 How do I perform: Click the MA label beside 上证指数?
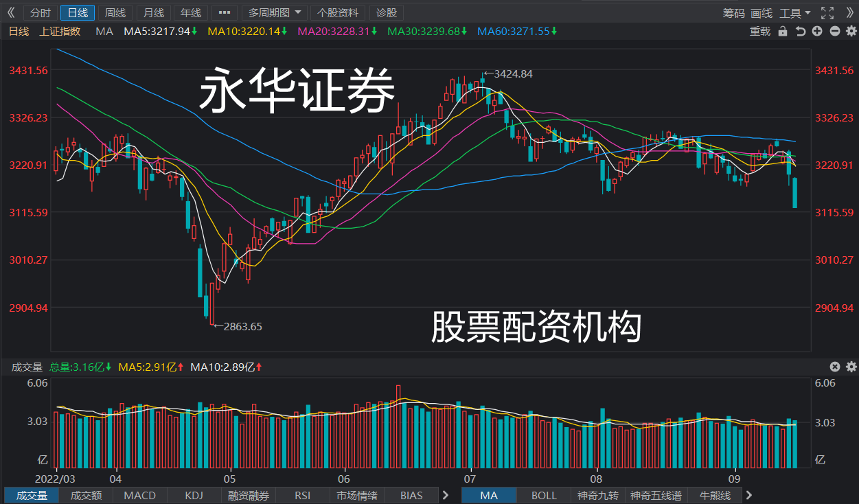click(104, 31)
